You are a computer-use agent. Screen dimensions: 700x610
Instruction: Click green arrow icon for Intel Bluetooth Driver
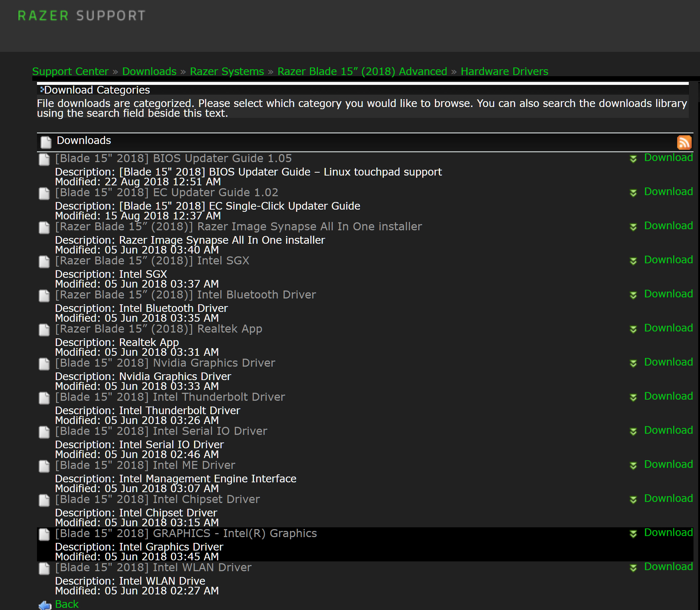point(633,295)
